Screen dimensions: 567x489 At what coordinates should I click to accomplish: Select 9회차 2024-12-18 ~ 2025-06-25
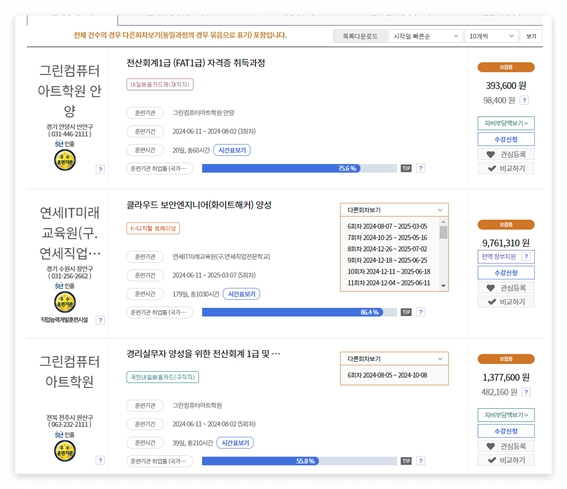click(x=387, y=260)
